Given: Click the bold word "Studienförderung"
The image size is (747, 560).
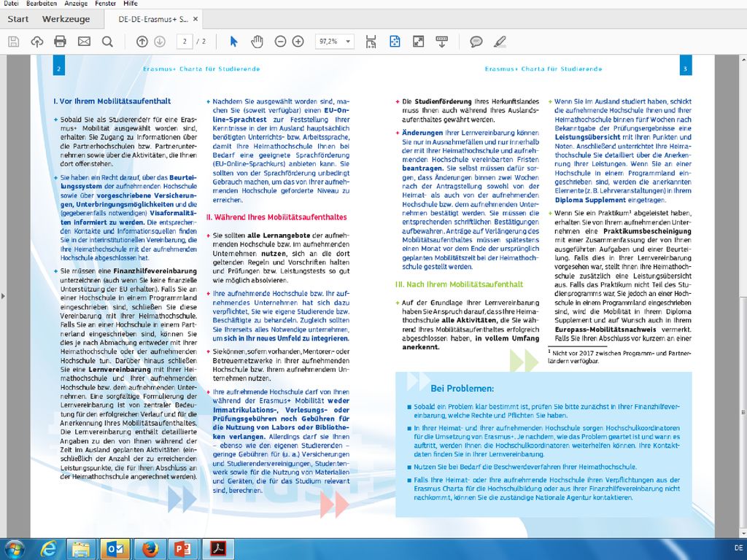Looking at the screenshot, I should tap(443, 101).
